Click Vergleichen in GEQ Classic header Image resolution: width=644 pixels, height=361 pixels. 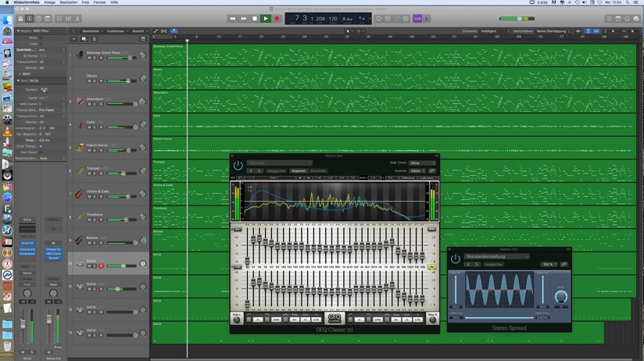pos(276,171)
